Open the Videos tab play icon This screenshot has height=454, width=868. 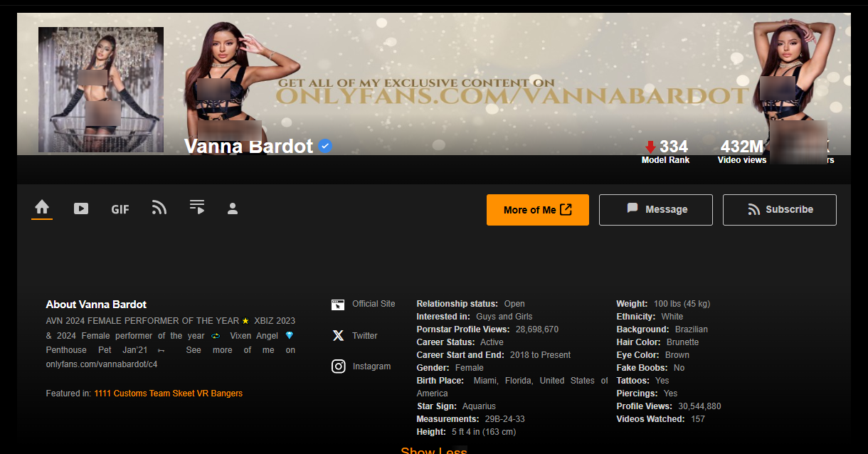[81, 208]
